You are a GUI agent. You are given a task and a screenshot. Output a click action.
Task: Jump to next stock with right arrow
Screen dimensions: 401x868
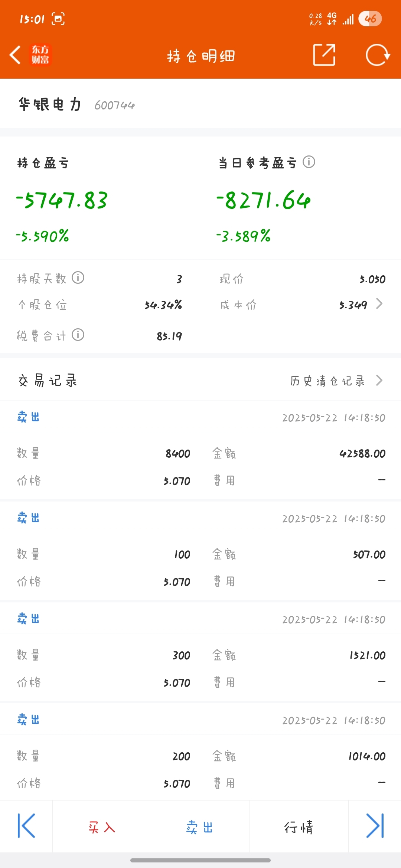point(375,826)
